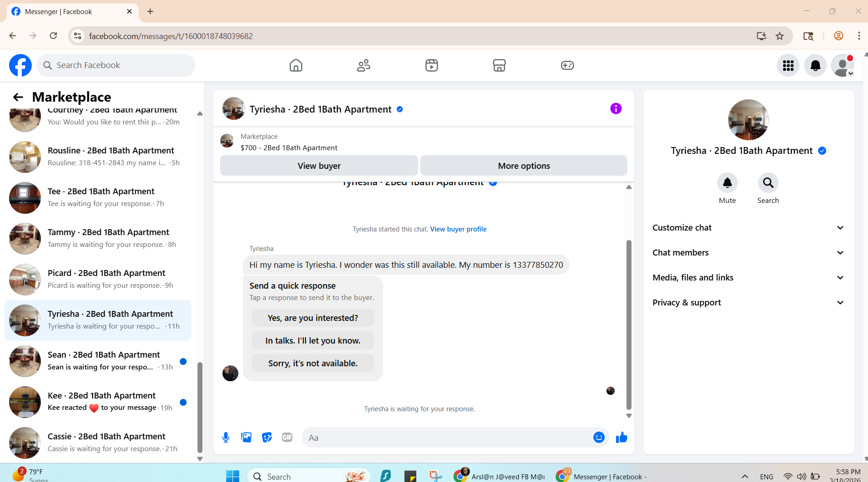Click the back arrow beside Marketplace
Viewport: 868px width, 482px height.
coord(18,97)
